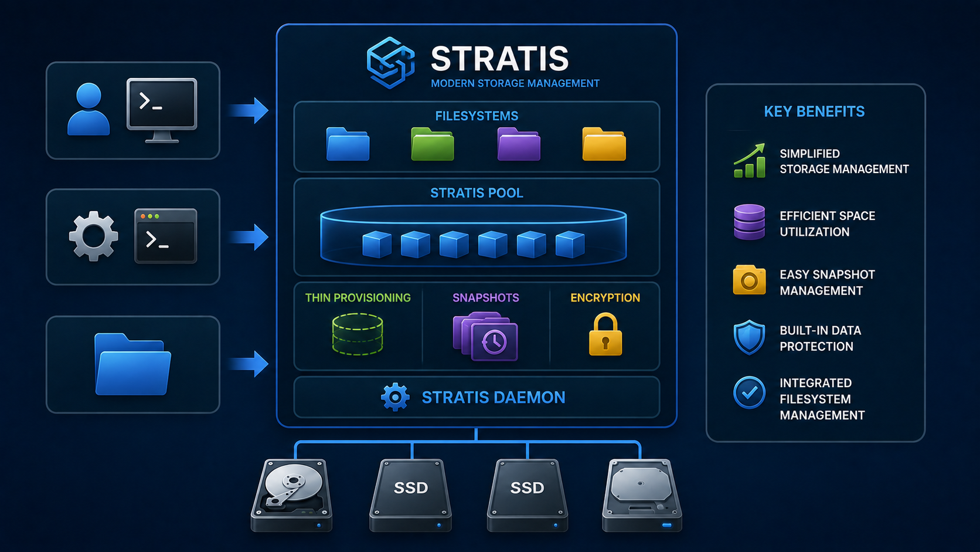
Task: Open the terminal window icon with colored dots
Action: 166,236
